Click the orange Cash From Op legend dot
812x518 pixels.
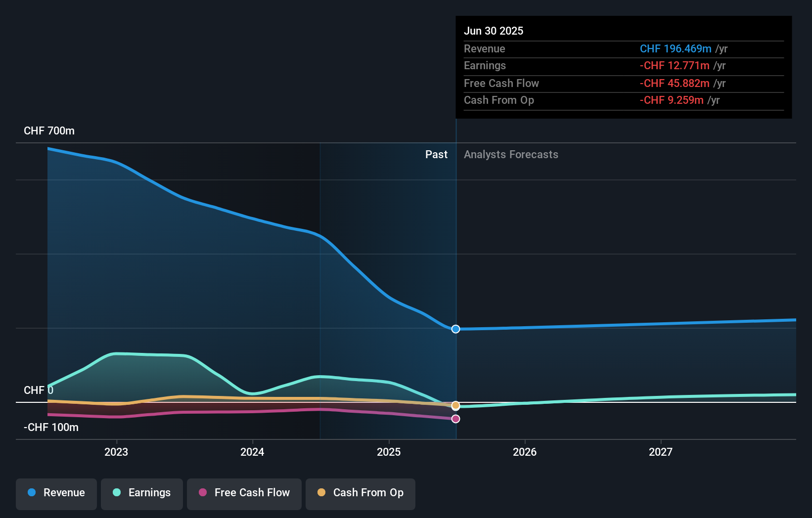coord(321,492)
